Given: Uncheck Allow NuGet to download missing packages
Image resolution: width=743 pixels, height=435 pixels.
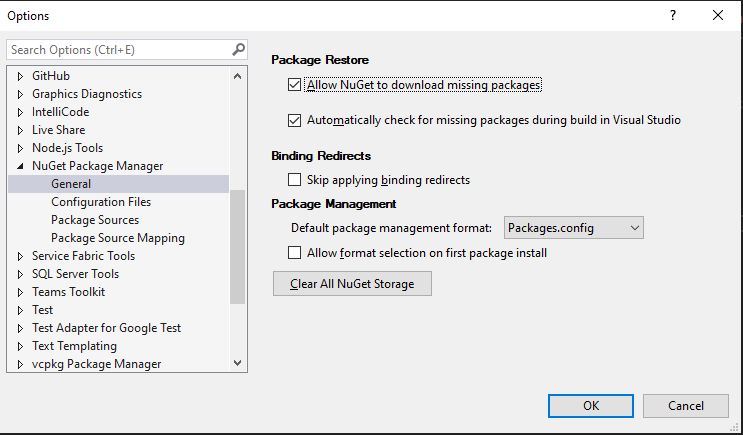Looking at the screenshot, I should coord(294,85).
